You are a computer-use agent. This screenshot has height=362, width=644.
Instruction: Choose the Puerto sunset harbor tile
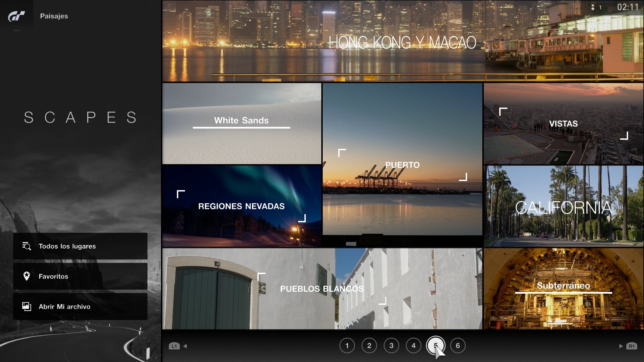[402, 165]
